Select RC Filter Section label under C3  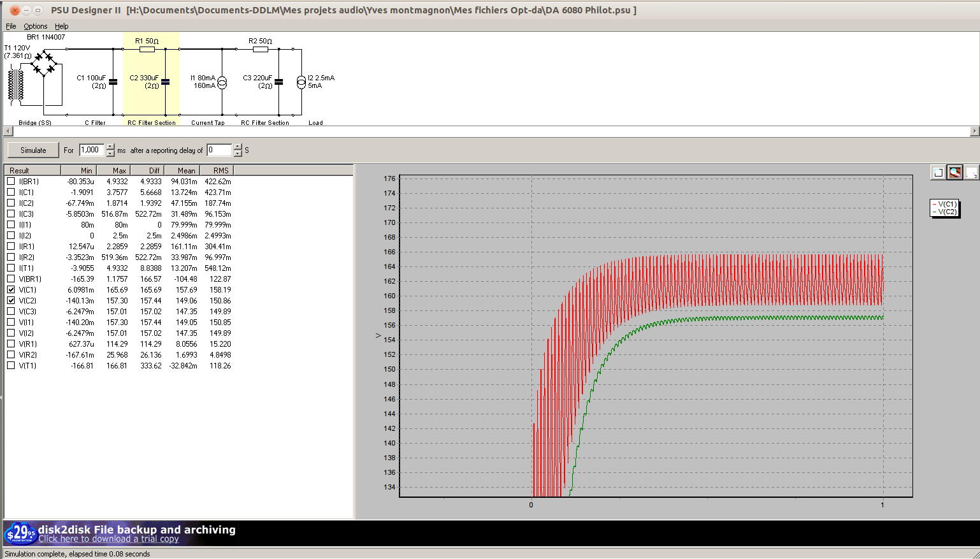point(264,122)
